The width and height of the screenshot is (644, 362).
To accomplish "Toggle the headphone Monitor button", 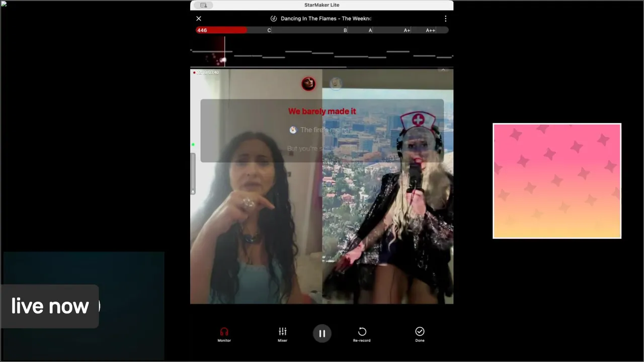I will coord(224,334).
